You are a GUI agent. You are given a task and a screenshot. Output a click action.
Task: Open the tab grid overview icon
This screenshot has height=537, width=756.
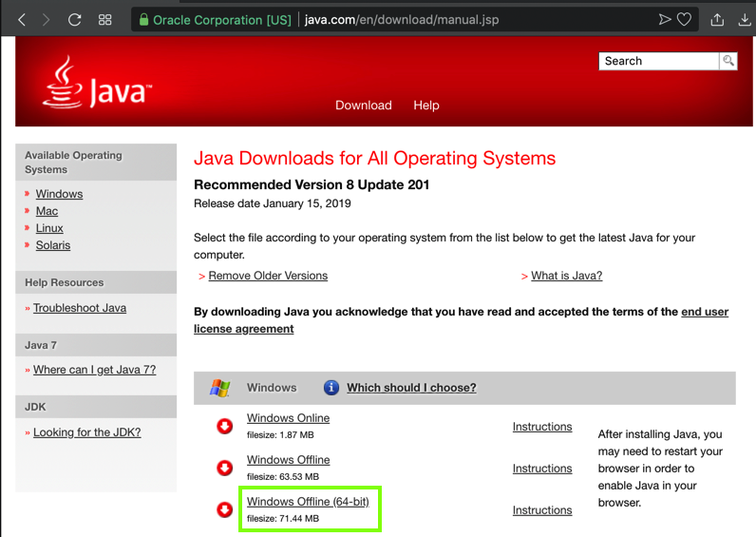pos(105,19)
